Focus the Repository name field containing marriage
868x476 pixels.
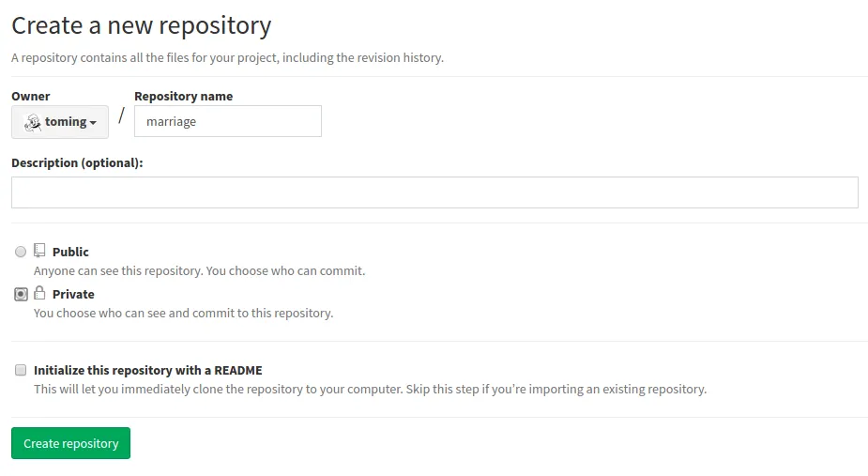pos(227,121)
